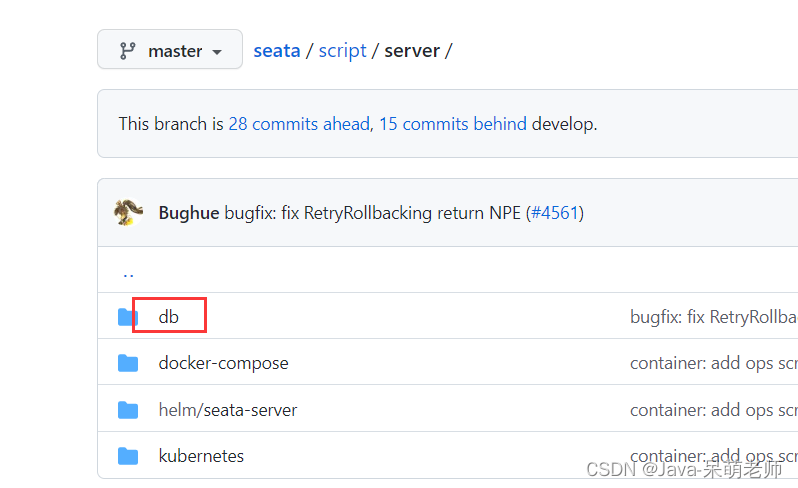
Task: Open the docker-compose folder
Action: pyautogui.click(x=223, y=363)
